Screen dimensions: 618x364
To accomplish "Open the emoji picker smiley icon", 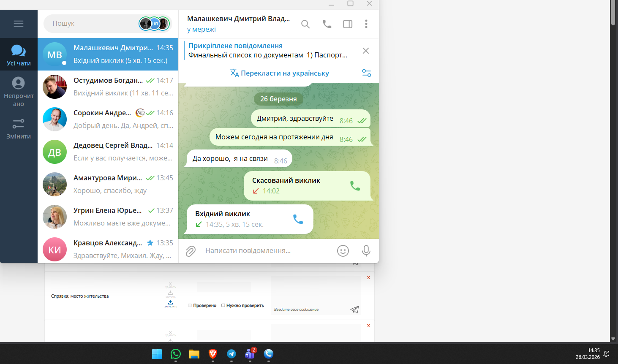I will point(343,251).
